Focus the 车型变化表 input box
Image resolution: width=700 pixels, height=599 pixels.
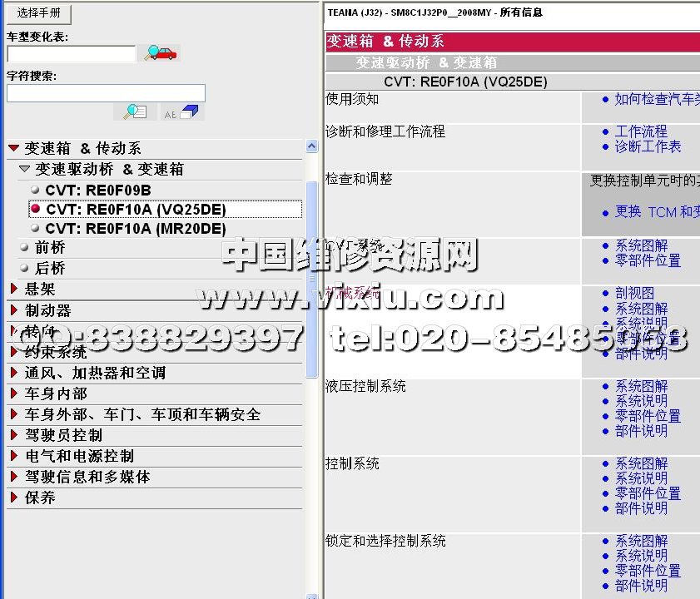(x=72, y=54)
